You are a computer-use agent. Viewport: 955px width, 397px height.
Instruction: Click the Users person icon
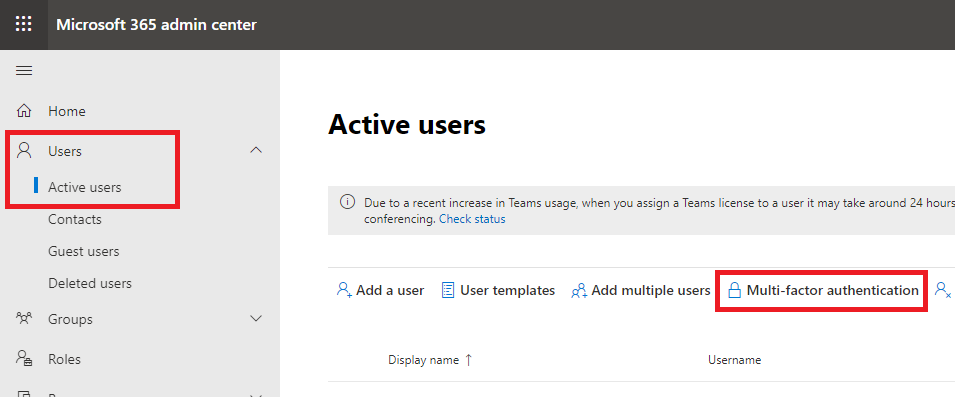24,150
